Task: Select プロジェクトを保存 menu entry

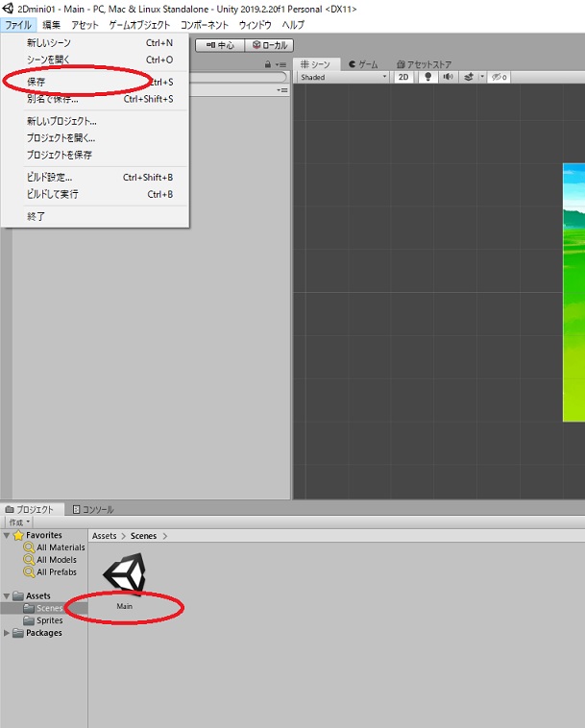Action: click(95, 155)
